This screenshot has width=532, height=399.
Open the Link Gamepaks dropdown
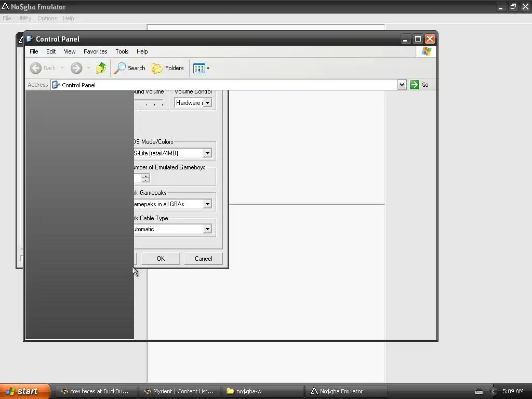172,204
